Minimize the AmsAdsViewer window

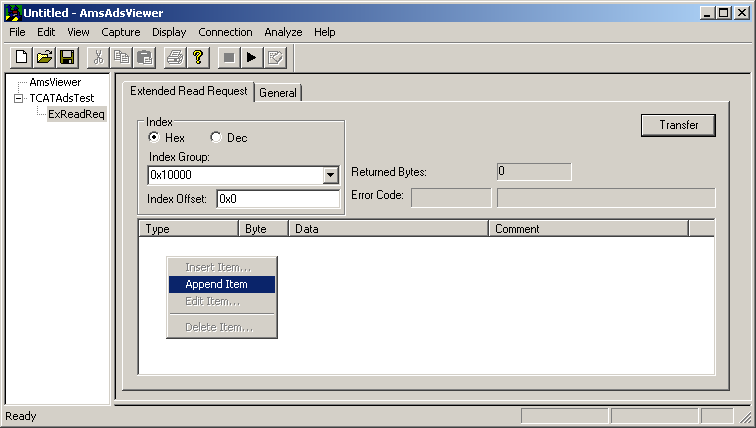(x=707, y=13)
